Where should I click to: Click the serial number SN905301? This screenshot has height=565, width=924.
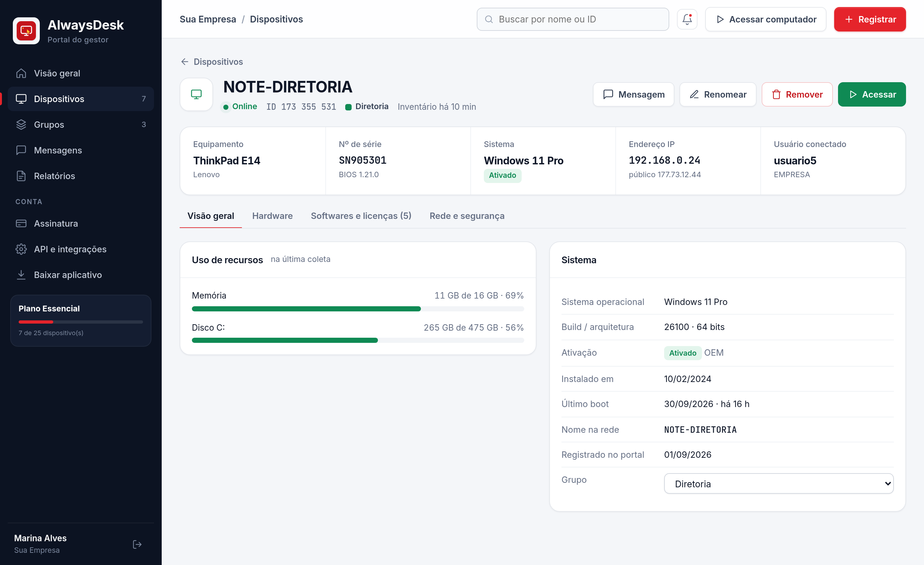pyautogui.click(x=363, y=161)
